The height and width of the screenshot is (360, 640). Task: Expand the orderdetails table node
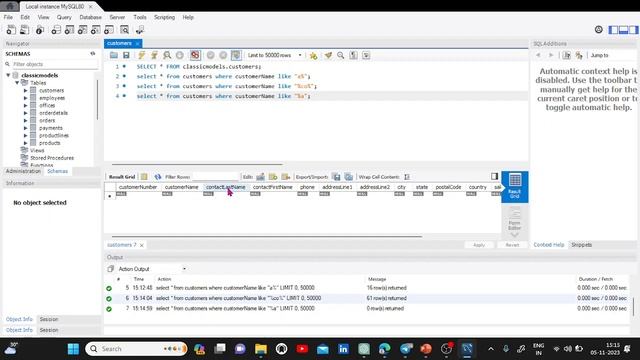pos(26,113)
